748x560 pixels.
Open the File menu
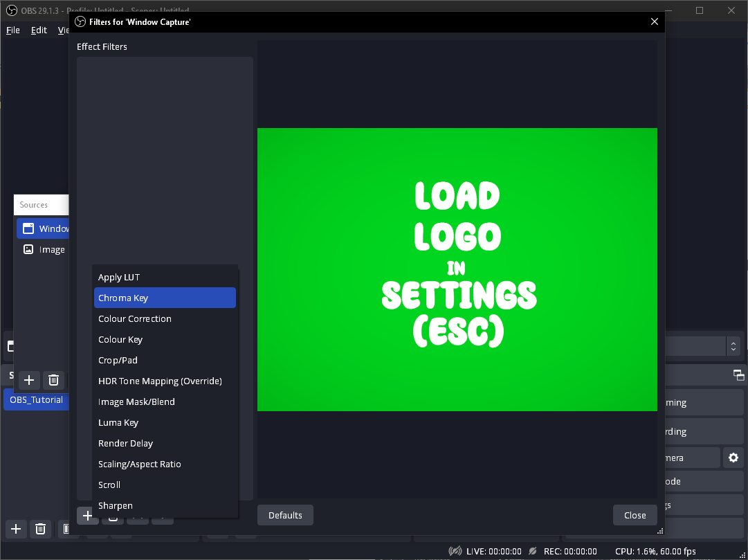point(13,30)
